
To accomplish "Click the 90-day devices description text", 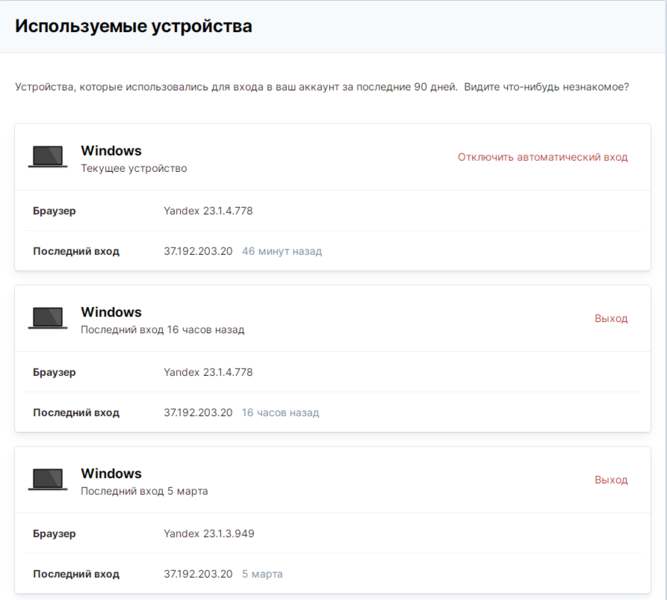I will (x=322, y=87).
